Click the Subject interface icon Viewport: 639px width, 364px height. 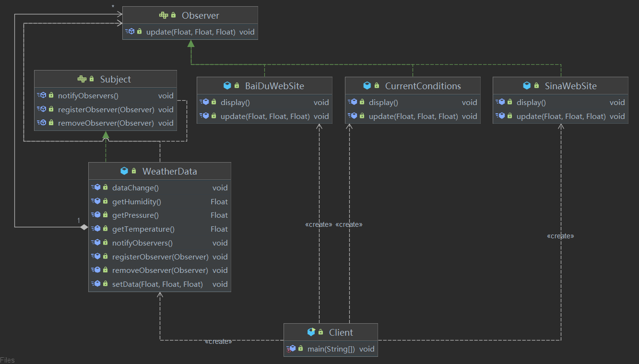tap(82, 79)
